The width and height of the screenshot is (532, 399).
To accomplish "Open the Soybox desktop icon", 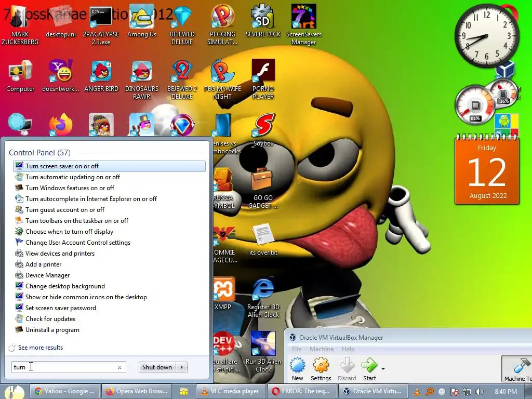I will pyautogui.click(x=263, y=129).
